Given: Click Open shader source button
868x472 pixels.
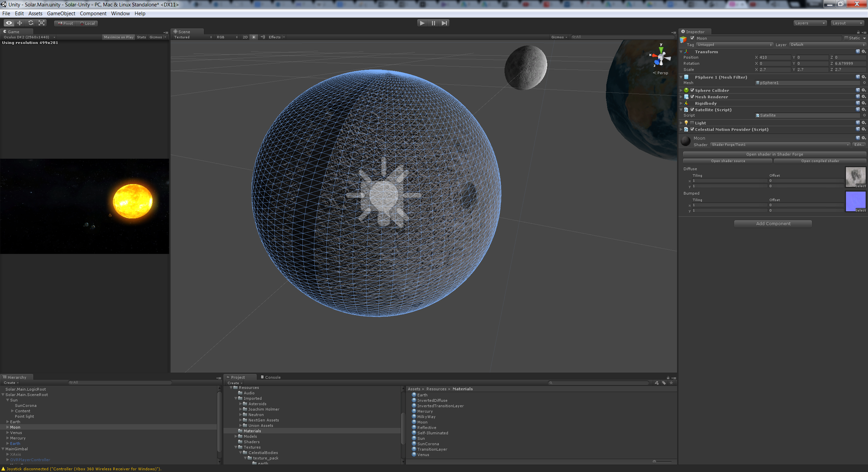Looking at the screenshot, I should (x=728, y=161).
